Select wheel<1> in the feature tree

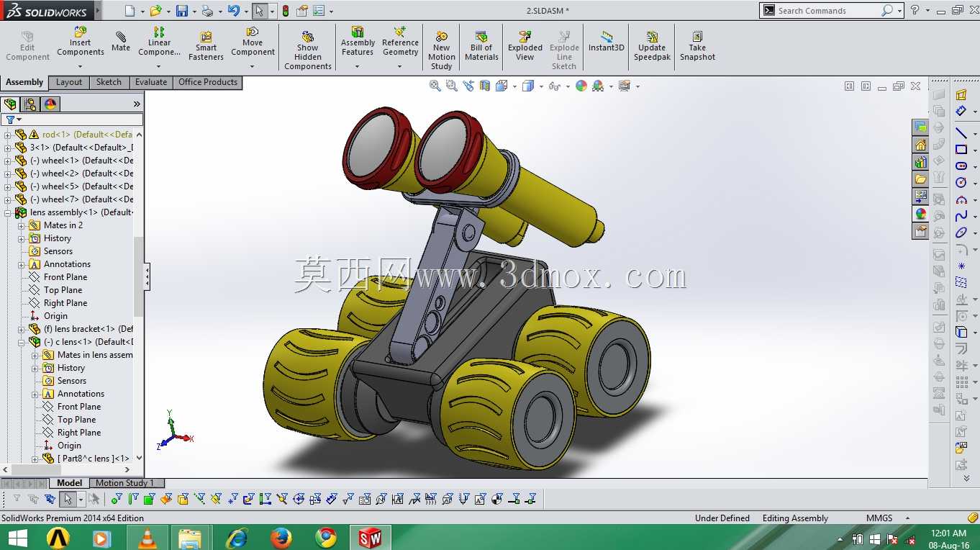[74, 161]
